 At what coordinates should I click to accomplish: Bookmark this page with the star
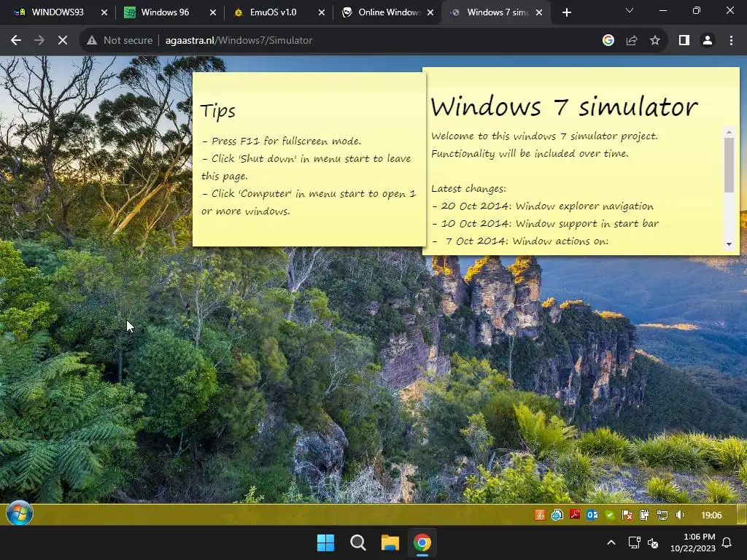[x=655, y=41]
